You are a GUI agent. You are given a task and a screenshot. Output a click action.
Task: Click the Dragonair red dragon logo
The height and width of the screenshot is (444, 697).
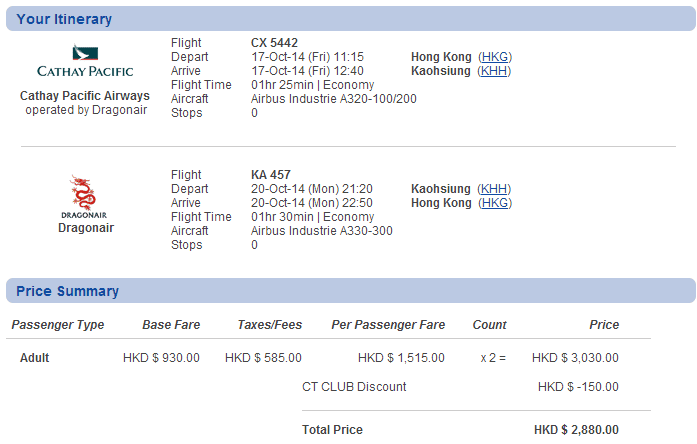click(x=84, y=194)
